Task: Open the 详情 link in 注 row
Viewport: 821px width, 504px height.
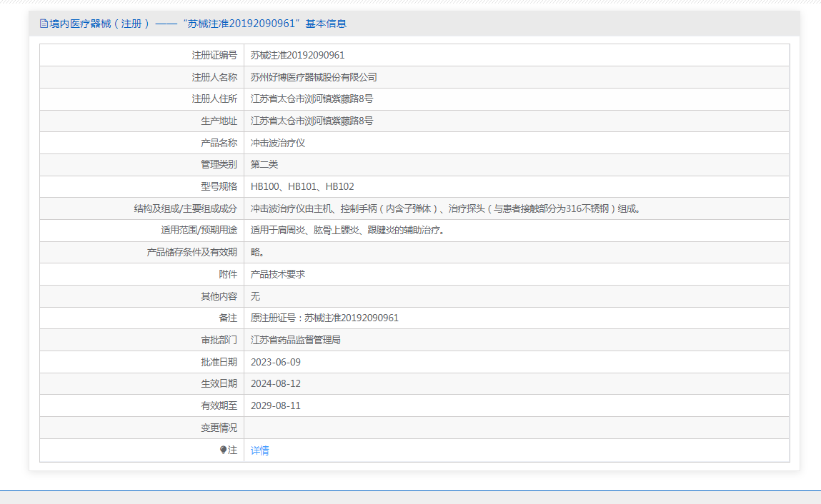Action: (x=259, y=450)
